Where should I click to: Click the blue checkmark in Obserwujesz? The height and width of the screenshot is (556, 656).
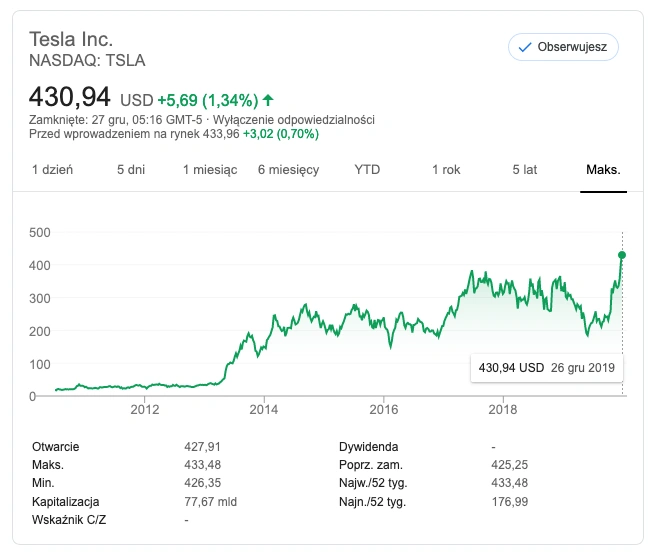click(x=525, y=47)
